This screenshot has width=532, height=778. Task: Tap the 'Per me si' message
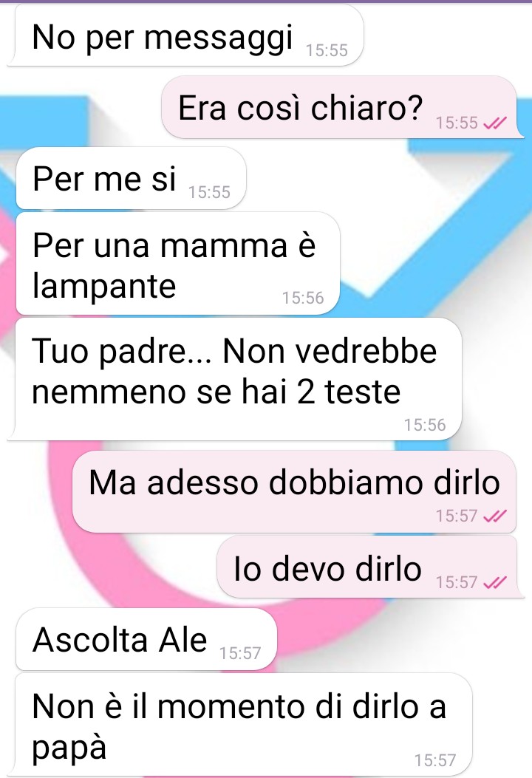click(131, 178)
